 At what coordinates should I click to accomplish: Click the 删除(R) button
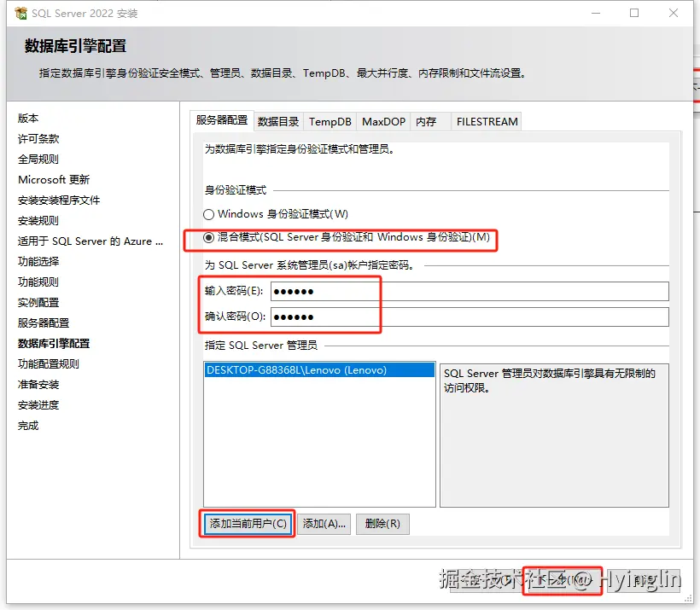point(382,524)
